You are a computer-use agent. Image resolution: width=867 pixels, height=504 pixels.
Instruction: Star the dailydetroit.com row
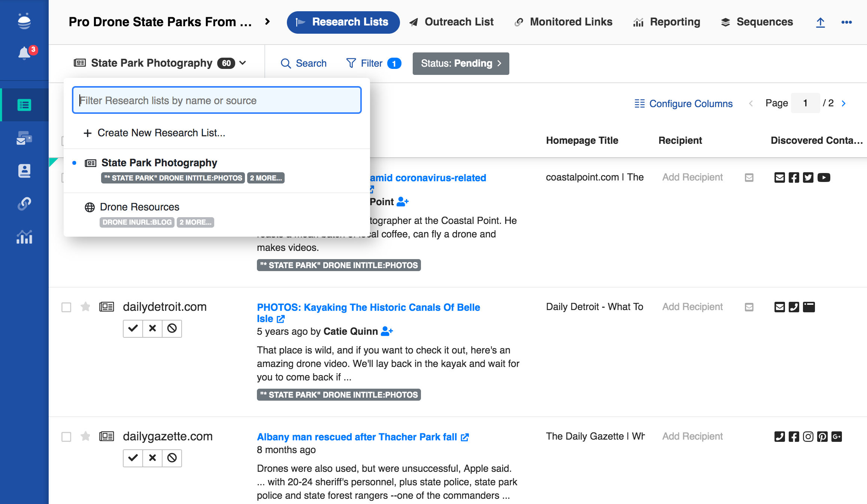[x=85, y=307]
